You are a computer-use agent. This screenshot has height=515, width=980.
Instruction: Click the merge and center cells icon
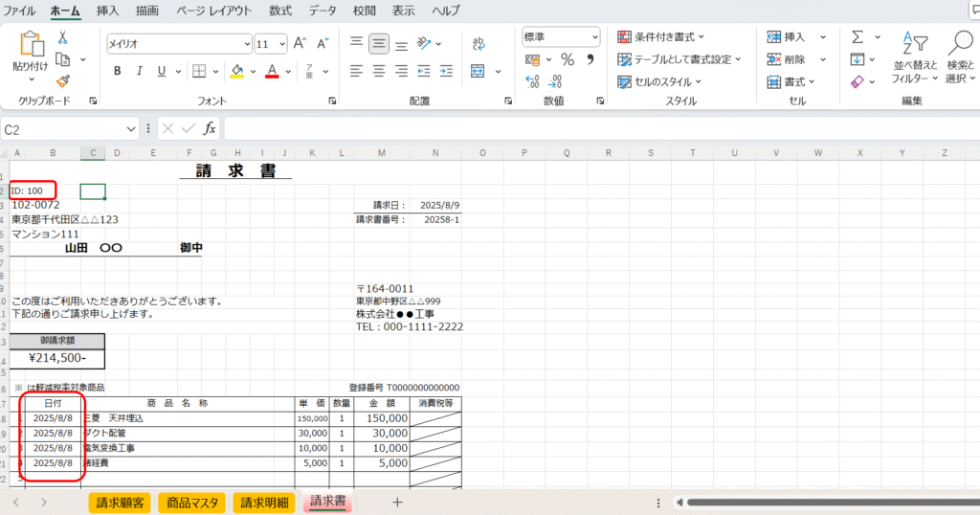pyautogui.click(x=476, y=71)
